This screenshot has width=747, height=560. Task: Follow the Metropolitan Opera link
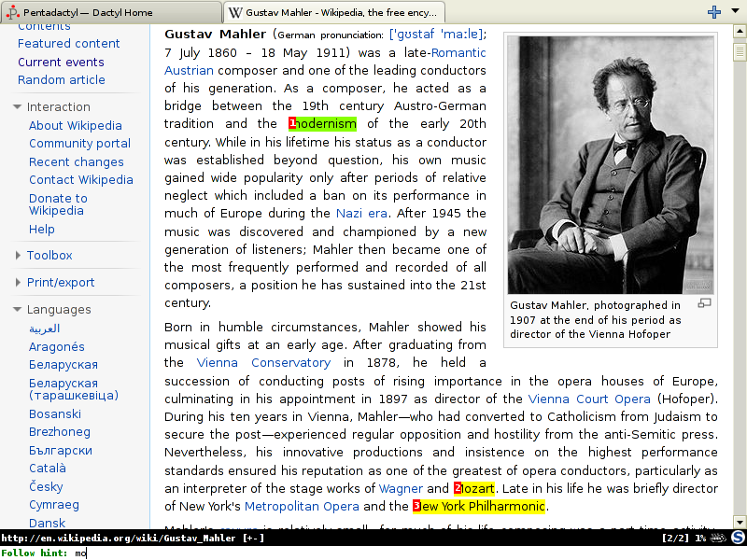click(x=302, y=506)
